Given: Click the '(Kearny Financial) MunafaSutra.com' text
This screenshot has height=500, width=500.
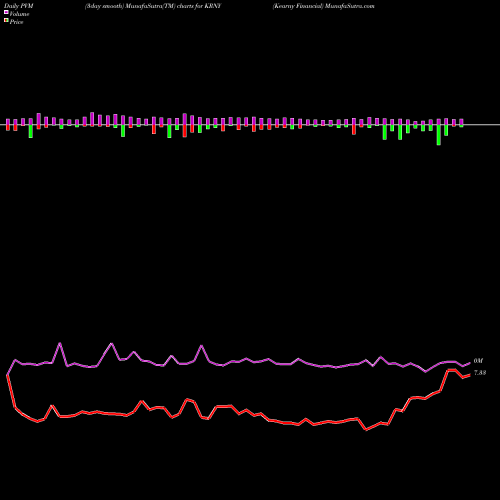Looking at the screenshot, I should (x=323, y=6).
